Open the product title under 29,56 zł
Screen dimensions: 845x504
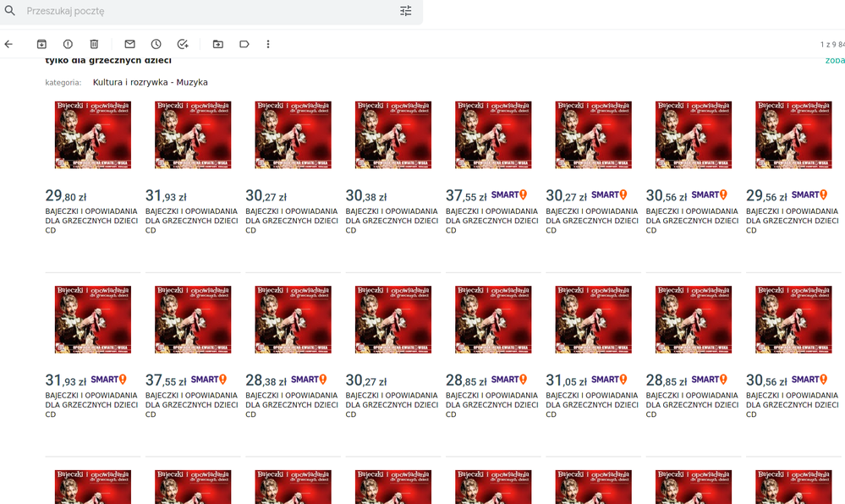(793, 221)
